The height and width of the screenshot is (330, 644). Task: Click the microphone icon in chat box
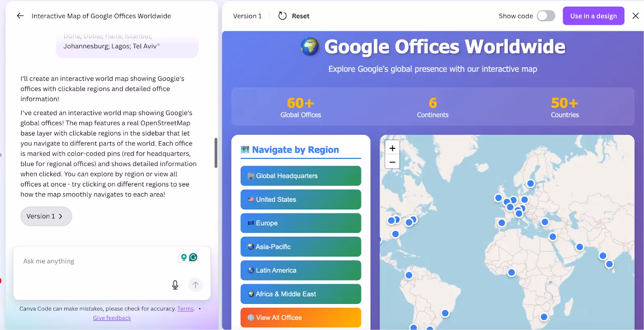[175, 285]
